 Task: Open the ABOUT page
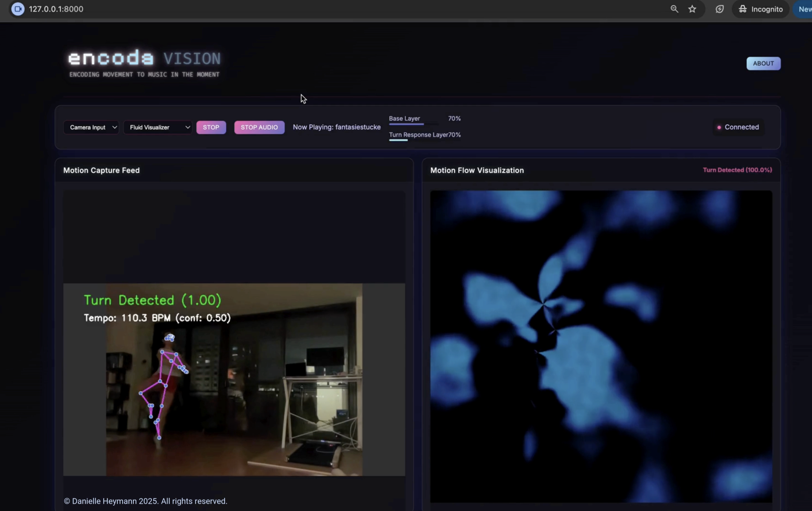tap(763, 63)
